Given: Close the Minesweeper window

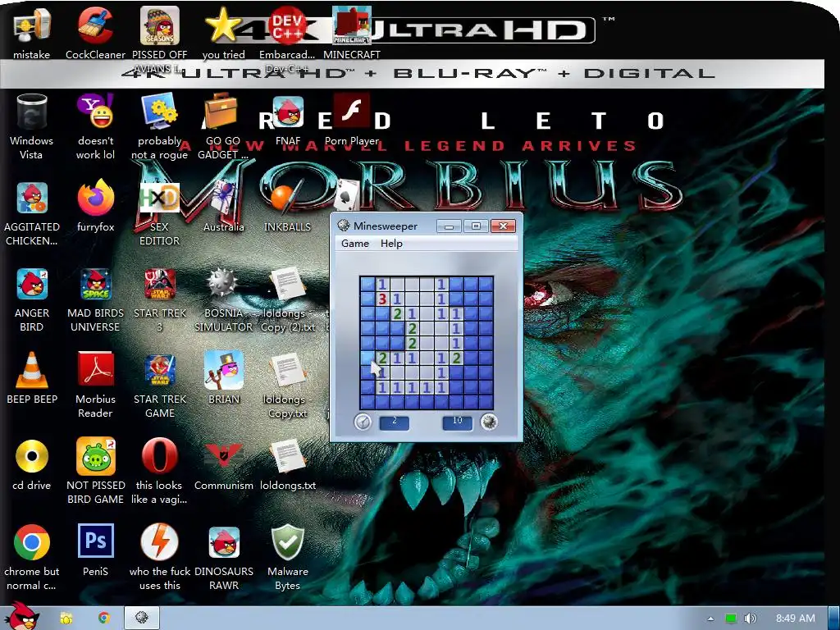Looking at the screenshot, I should click(x=503, y=226).
